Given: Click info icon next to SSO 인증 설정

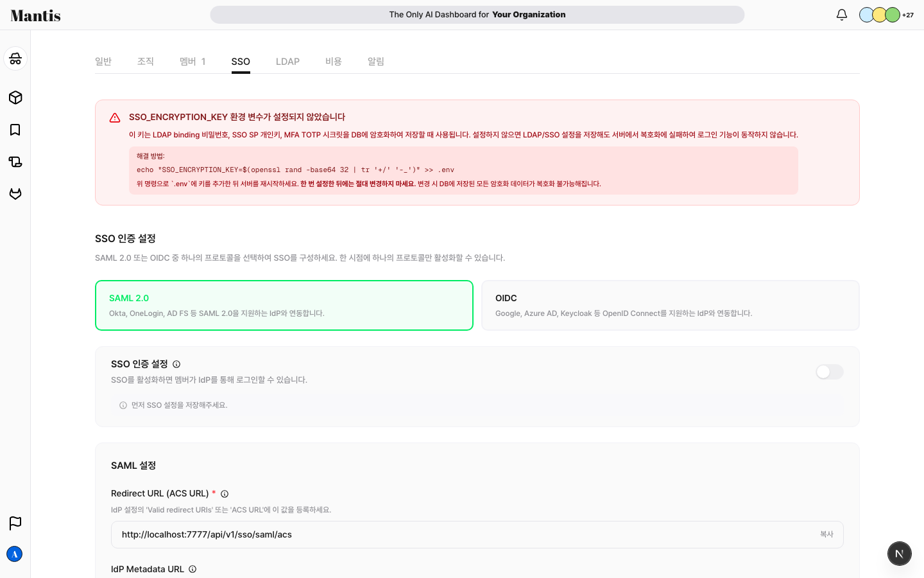Looking at the screenshot, I should [x=176, y=364].
